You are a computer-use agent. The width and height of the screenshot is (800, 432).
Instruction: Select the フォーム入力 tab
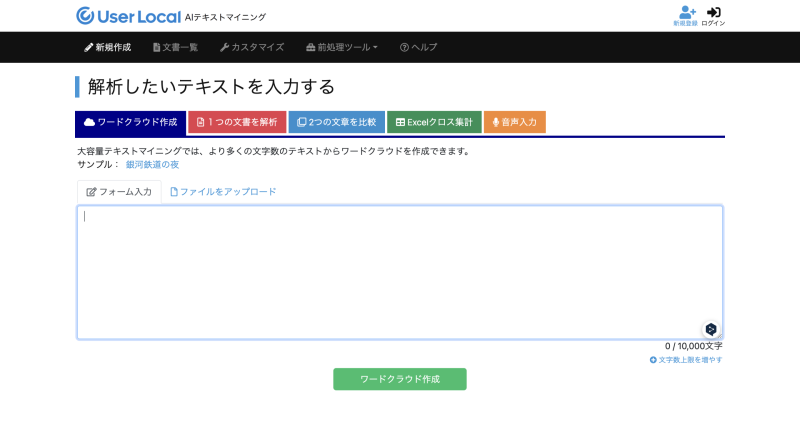pyautogui.click(x=119, y=192)
